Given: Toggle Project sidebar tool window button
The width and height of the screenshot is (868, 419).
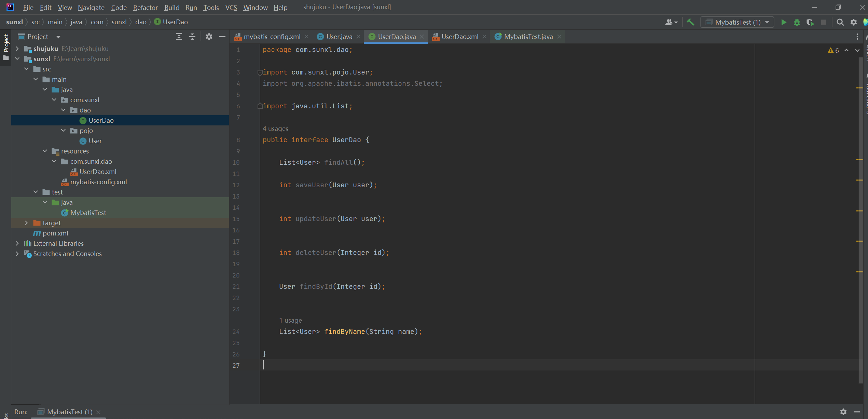Looking at the screenshot, I should (x=6, y=43).
